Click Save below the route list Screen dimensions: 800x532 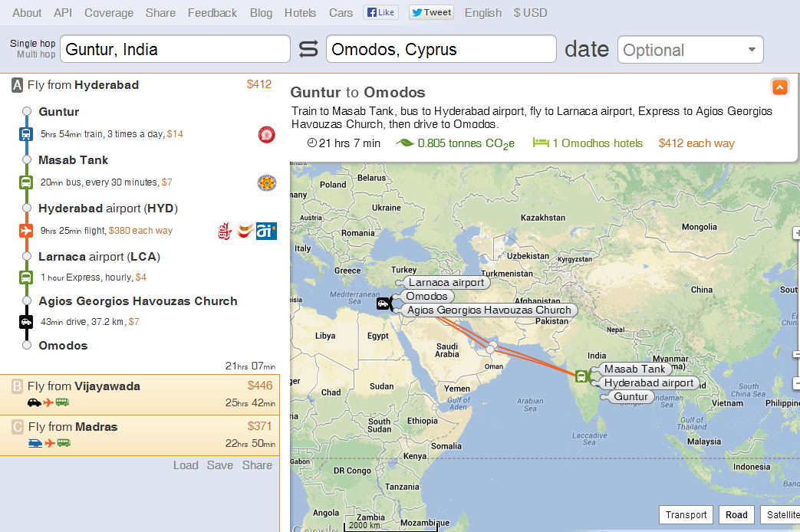click(220, 465)
